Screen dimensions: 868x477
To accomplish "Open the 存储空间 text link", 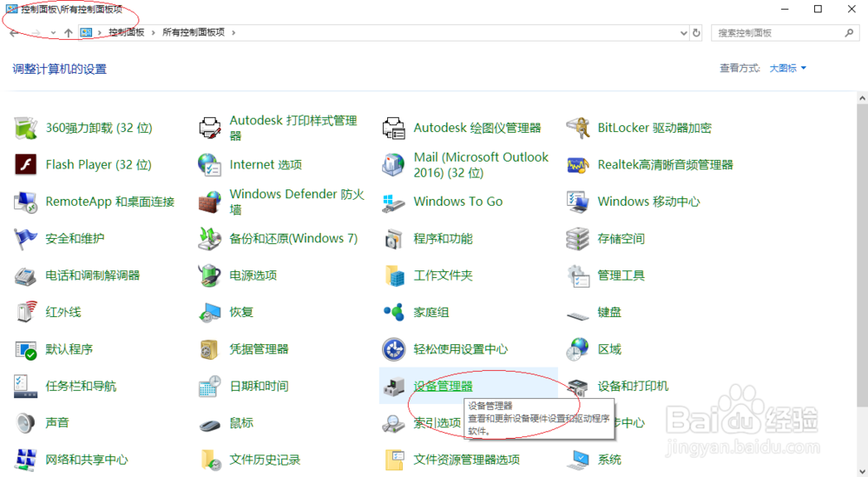I will point(621,239).
